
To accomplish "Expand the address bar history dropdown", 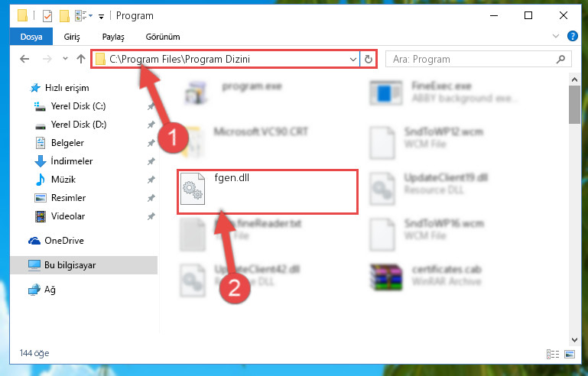I will coord(352,60).
